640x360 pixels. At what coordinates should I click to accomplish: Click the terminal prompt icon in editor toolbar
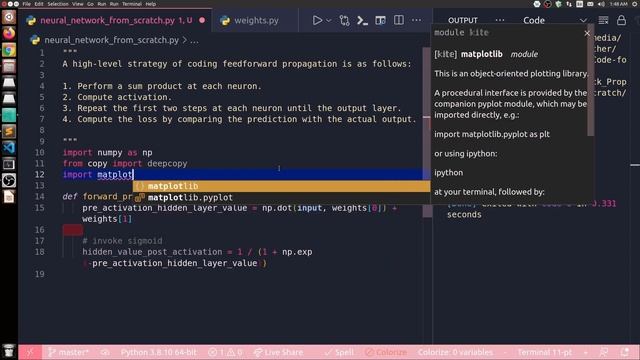tap(362, 20)
